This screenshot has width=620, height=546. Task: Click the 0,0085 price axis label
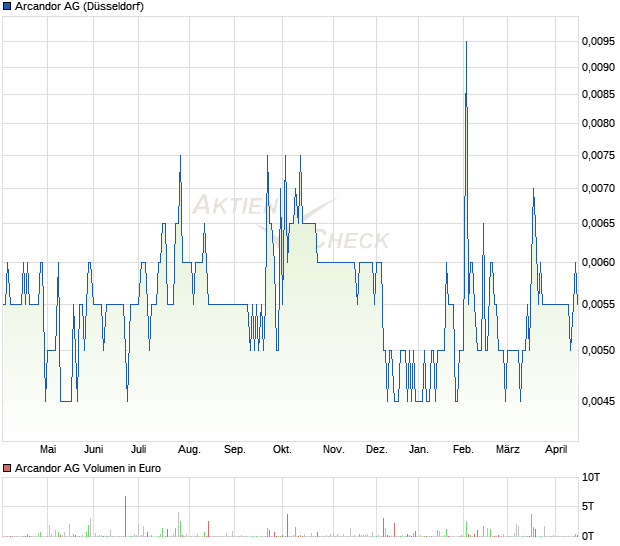click(x=598, y=94)
